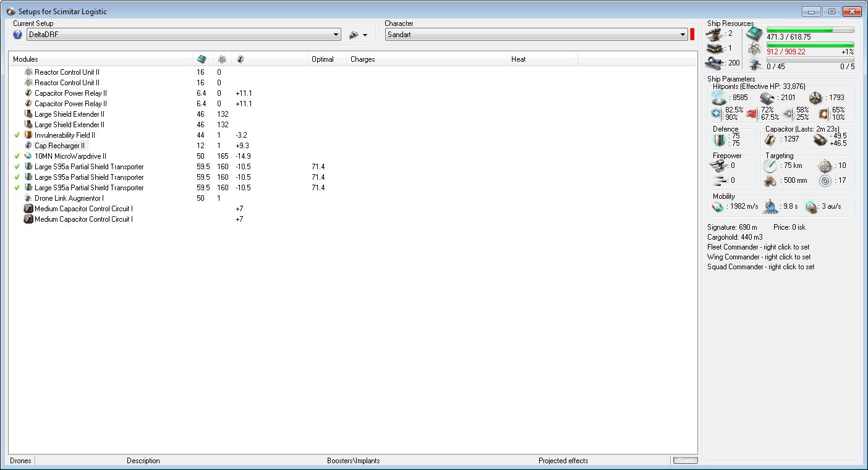Click the launcher hardpoints icon in Ship Resources
The image size is (868, 470).
click(x=716, y=48)
